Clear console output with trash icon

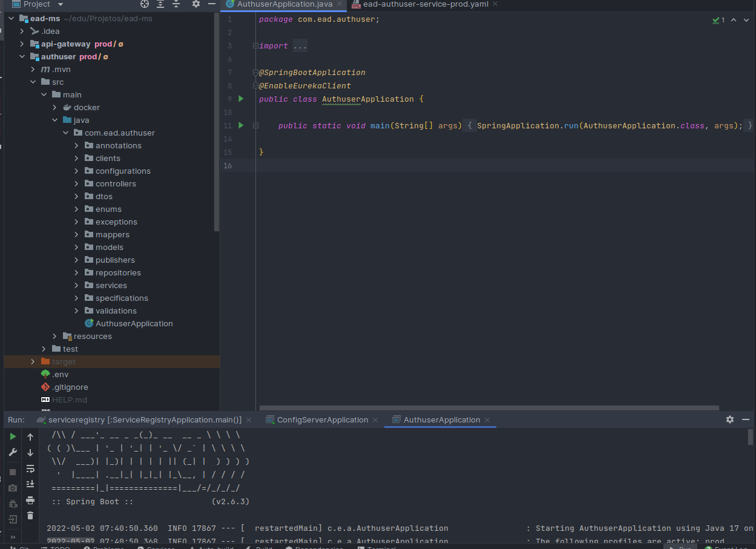coord(30,516)
